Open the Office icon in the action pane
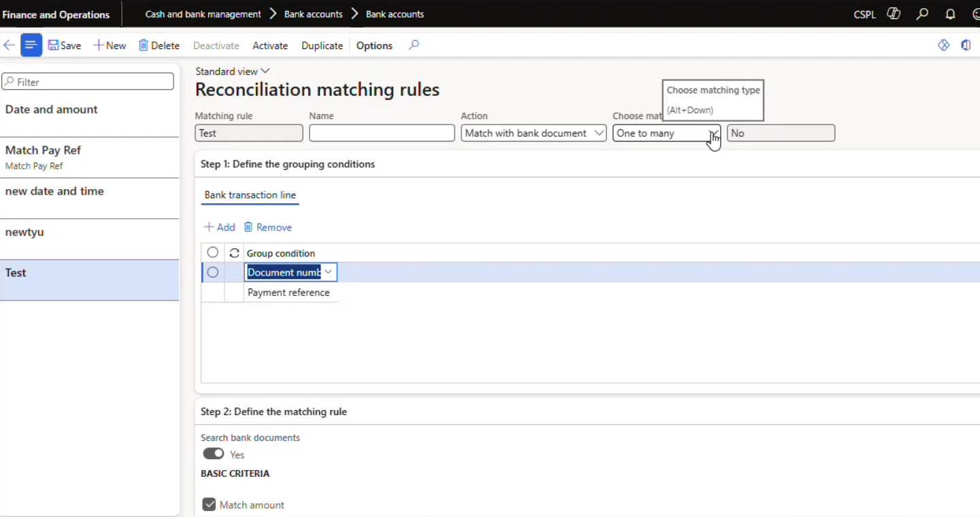Screen dimensions: 980x517 pos(966,45)
